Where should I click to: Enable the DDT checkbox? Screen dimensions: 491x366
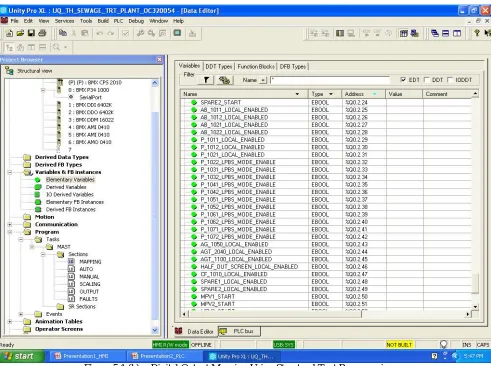[x=426, y=80]
